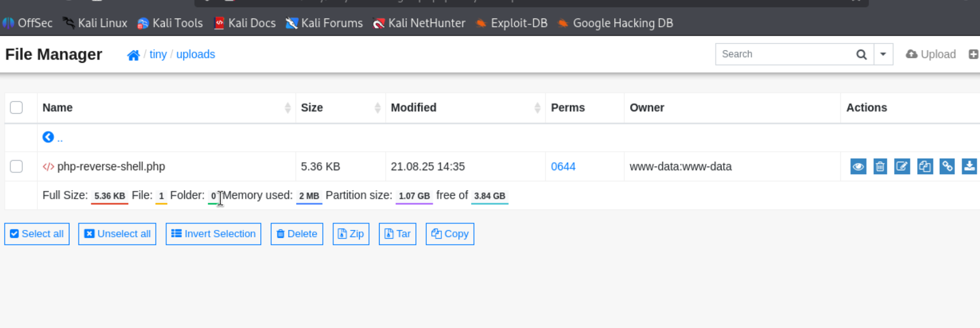
Task: Sort the table by Size column
Action: [x=341, y=107]
